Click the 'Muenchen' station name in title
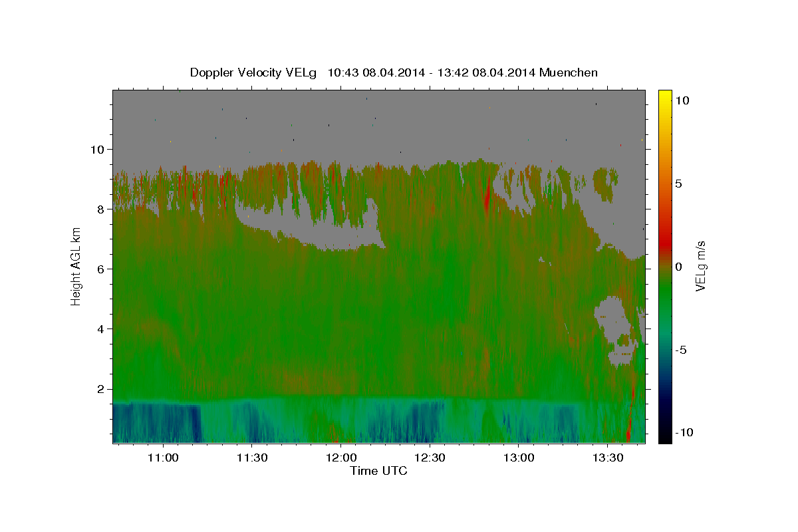The height and width of the screenshot is (532, 798). (x=569, y=72)
